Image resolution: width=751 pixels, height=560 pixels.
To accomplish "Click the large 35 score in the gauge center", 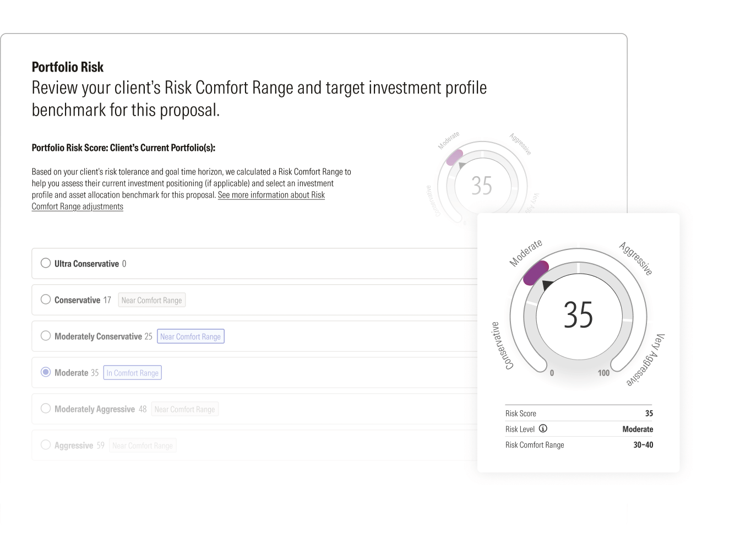I will pos(578,315).
